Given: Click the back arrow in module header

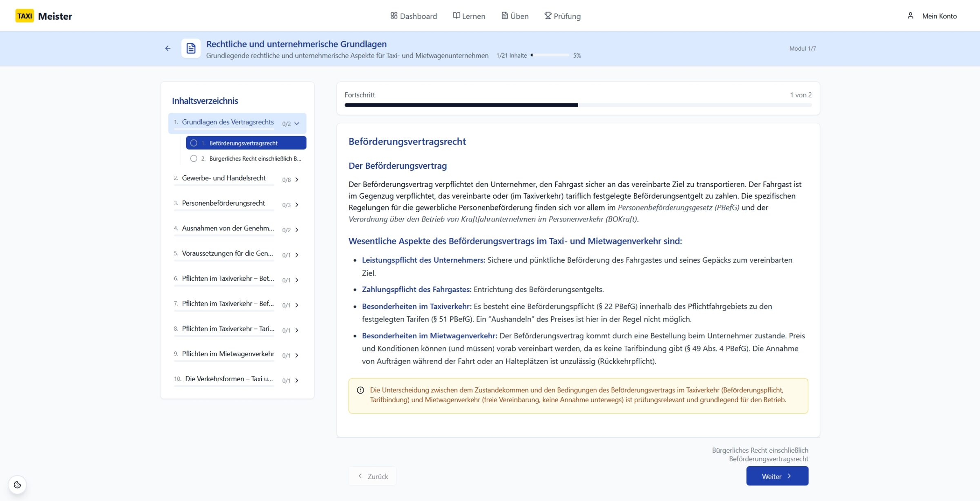Looking at the screenshot, I should tap(168, 48).
